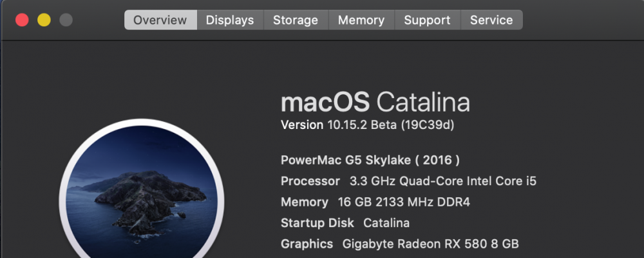Screen dimensions: 644x258
Task: Click the Processor label
Action: click(x=310, y=181)
